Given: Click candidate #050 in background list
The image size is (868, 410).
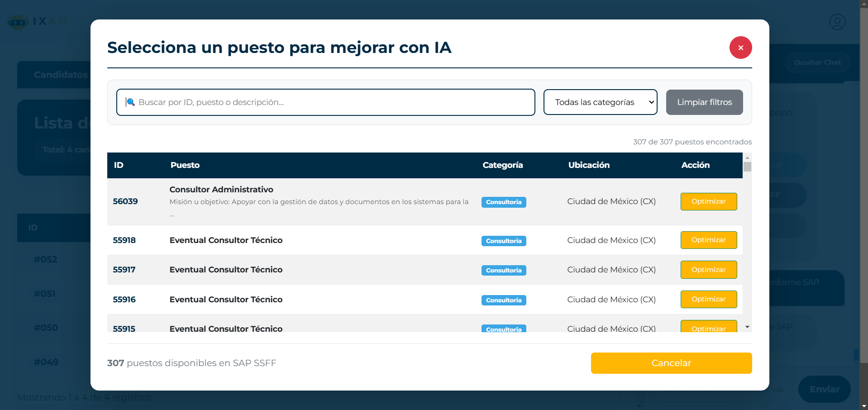Looking at the screenshot, I should point(46,328).
